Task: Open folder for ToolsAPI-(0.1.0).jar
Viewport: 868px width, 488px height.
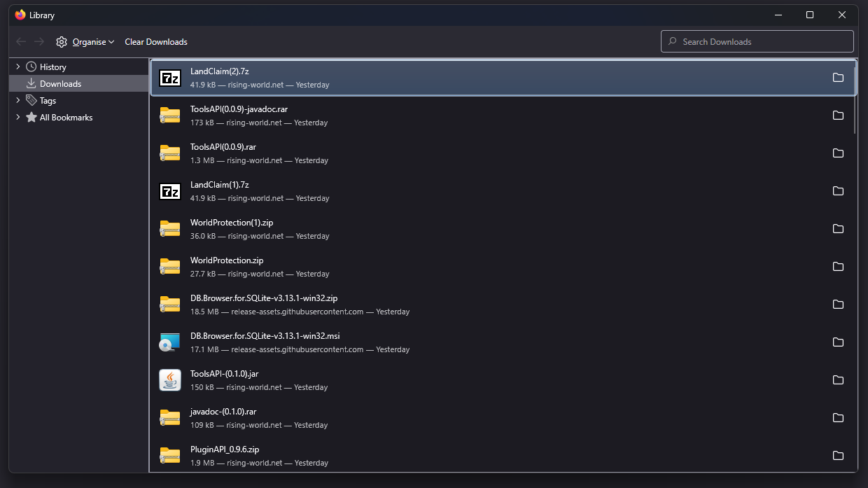Action: [838, 380]
